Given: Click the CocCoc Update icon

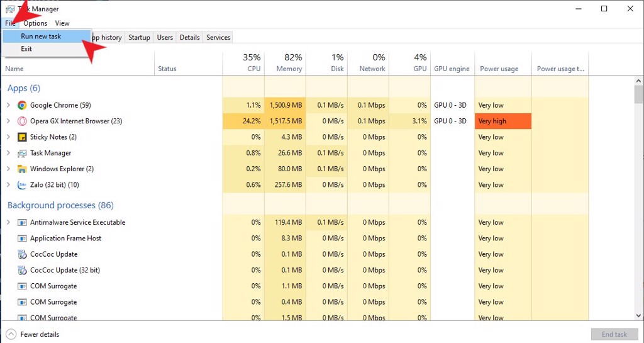Looking at the screenshot, I should pyautogui.click(x=22, y=254).
